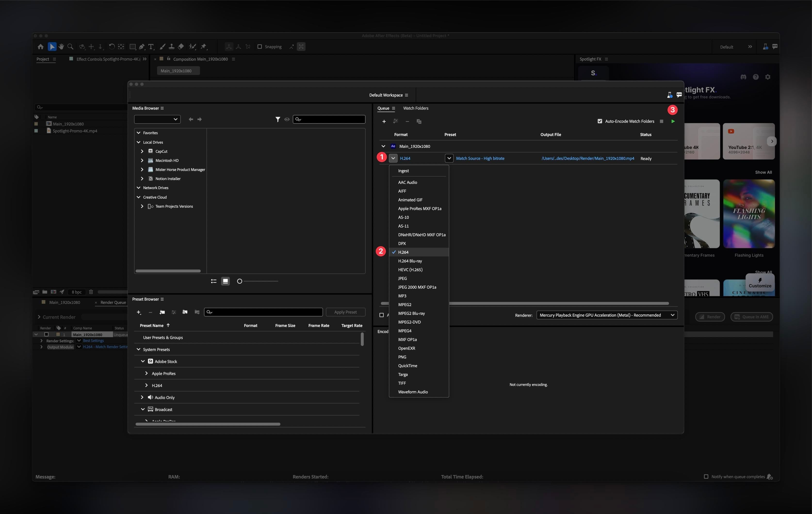Select the Pen tool in After Effects toolbar
The height and width of the screenshot is (514, 812).
click(x=142, y=47)
